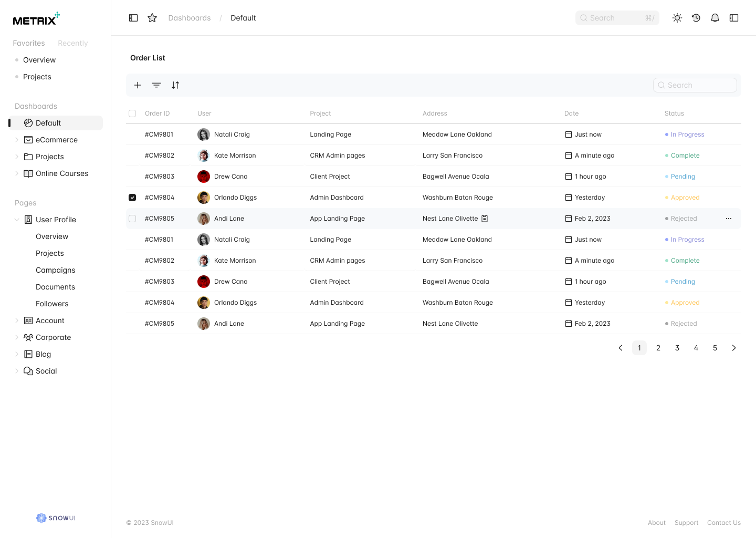Open the activity history icon

tap(696, 17)
